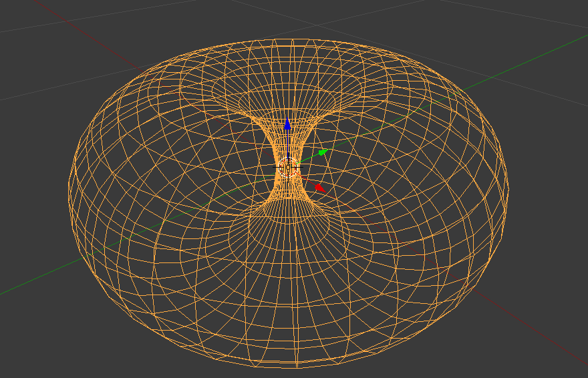Click the green Y-axis gizmo arrow

323,152
